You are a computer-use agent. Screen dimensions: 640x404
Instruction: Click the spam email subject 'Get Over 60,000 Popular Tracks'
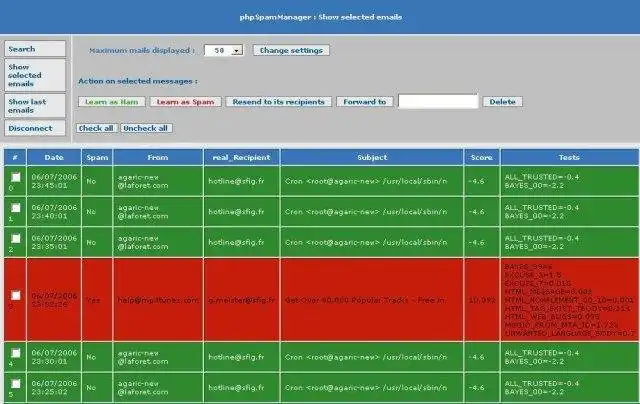click(365, 300)
